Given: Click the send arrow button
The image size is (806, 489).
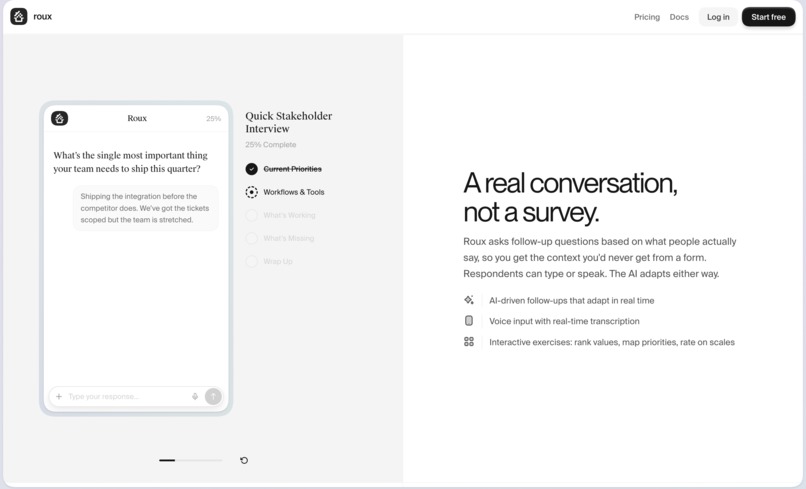Looking at the screenshot, I should [213, 396].
